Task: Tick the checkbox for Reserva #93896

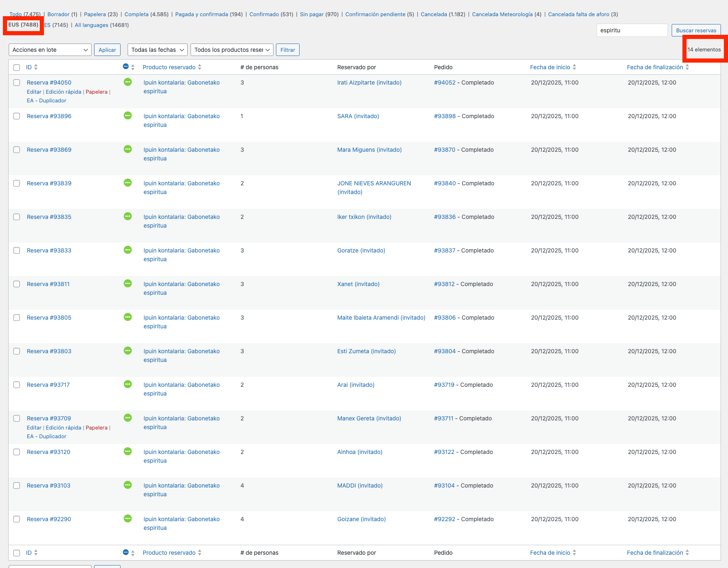Action: click(17, 116)
